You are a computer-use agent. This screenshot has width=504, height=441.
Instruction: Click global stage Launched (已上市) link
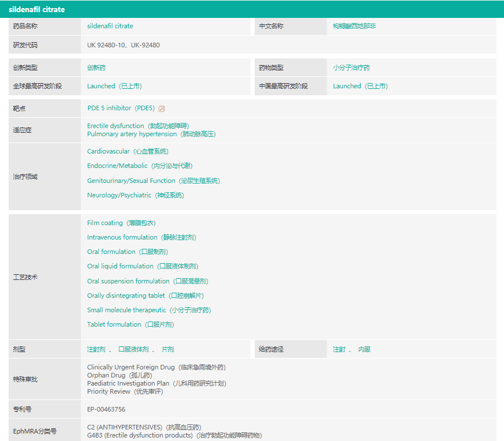[114, 86]
